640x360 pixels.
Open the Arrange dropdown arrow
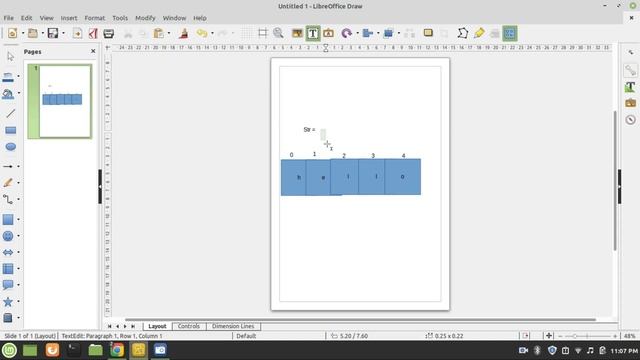[x=399, y=33]
